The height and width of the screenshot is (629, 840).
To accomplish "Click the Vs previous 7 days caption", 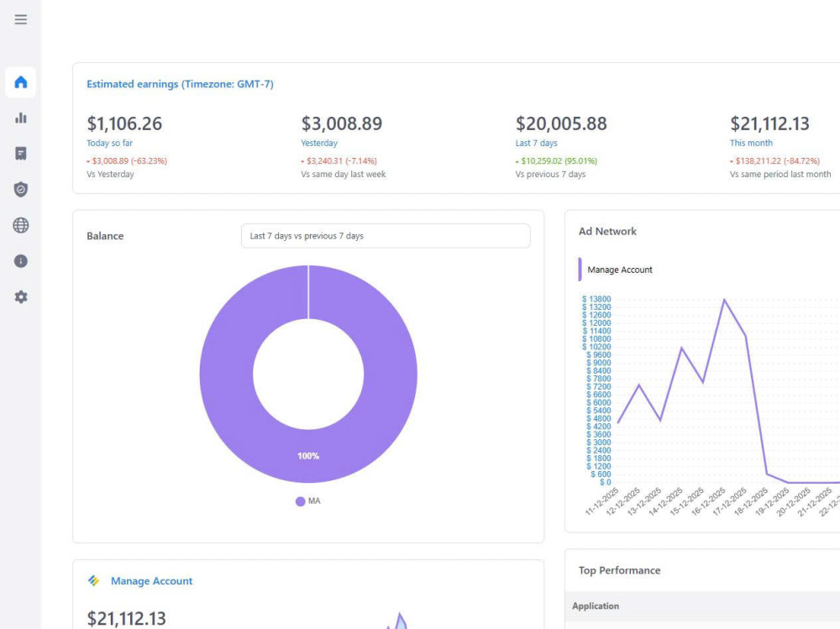I will click(551, 174).
